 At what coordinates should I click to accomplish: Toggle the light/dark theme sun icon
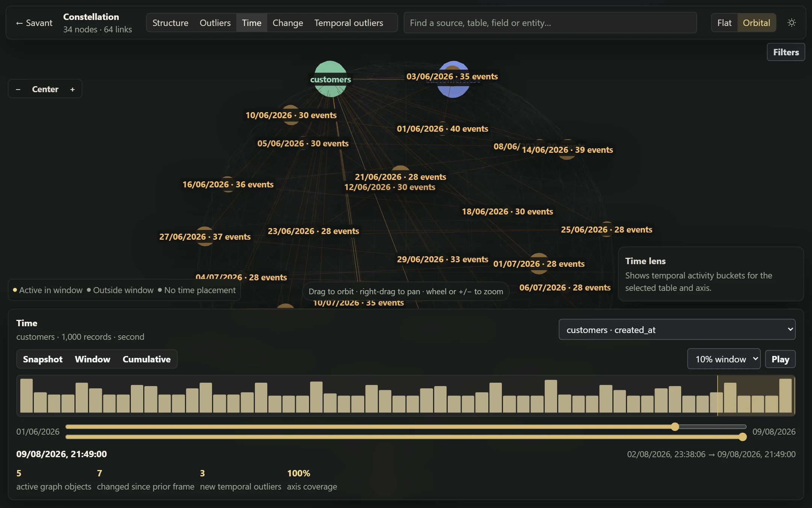(x=791, y=23)
